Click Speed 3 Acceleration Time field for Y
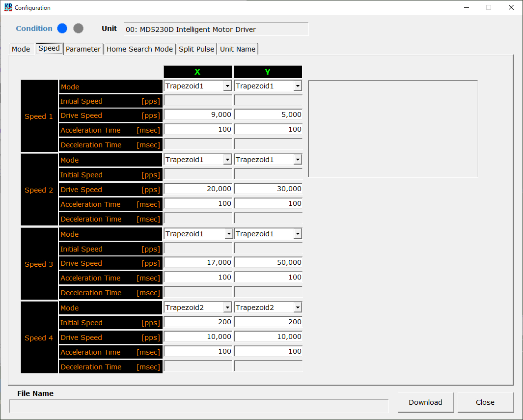 tap(268, 278)
